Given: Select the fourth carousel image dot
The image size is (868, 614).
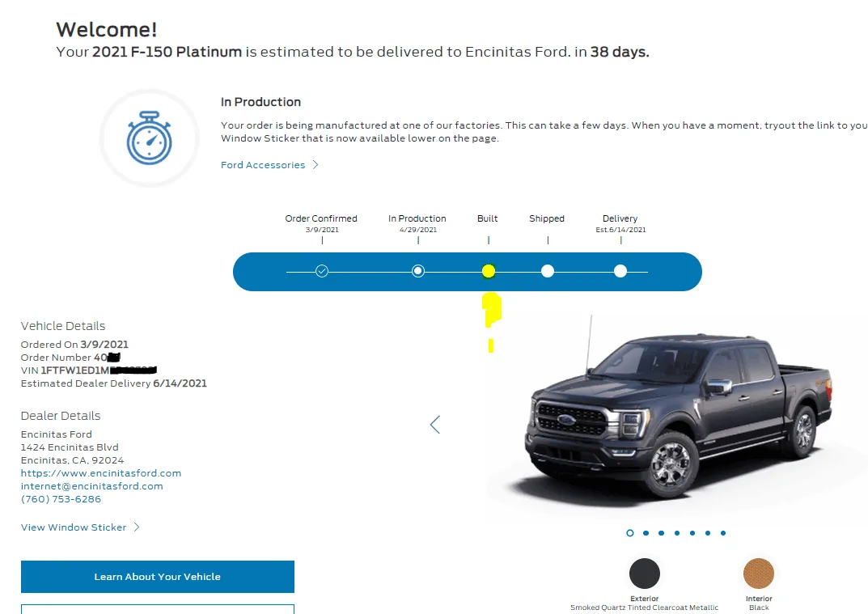Looking at the screenshot, I should tap(677, 532).
